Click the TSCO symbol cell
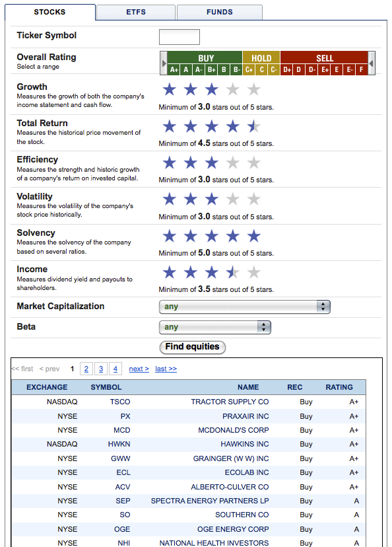Screen dimensions: 392x547 click(120, 402)
